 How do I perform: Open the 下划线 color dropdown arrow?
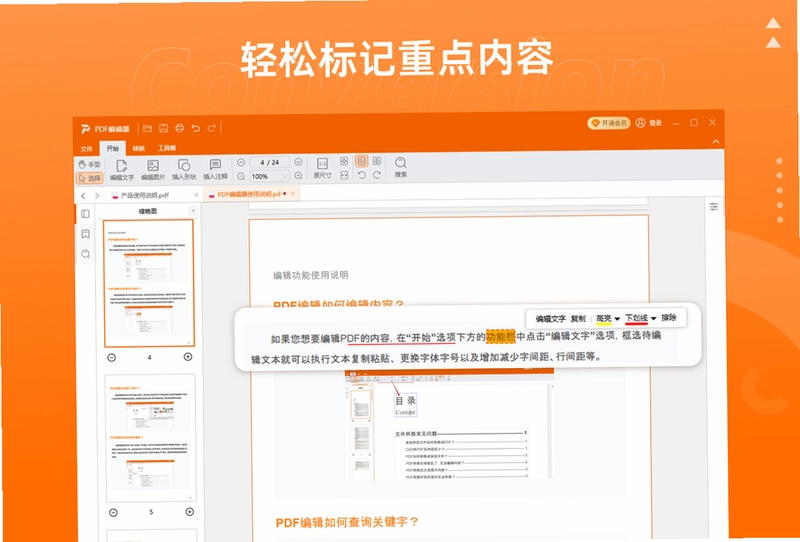[x=654, y=318]
